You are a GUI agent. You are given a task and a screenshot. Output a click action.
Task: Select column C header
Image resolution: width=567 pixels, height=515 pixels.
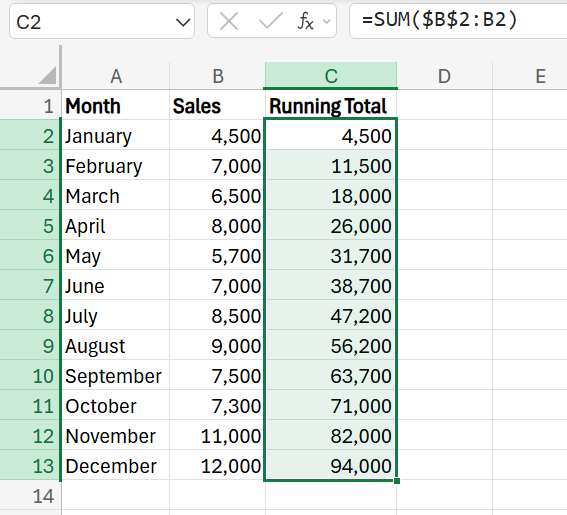pos(331,76)
